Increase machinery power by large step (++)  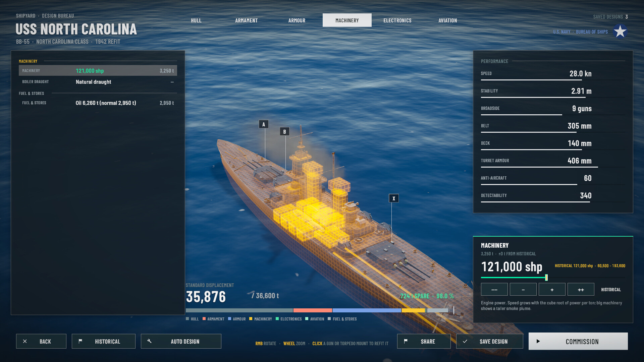pos(581,289)
